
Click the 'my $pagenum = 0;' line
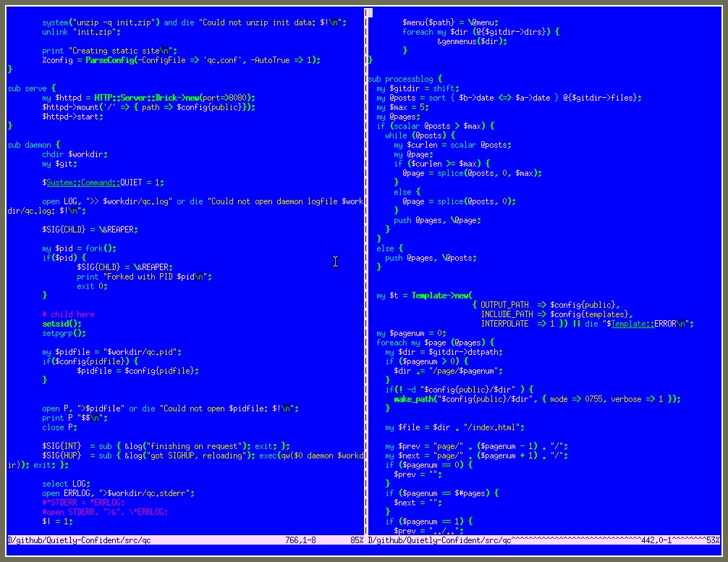coord(411,333)
